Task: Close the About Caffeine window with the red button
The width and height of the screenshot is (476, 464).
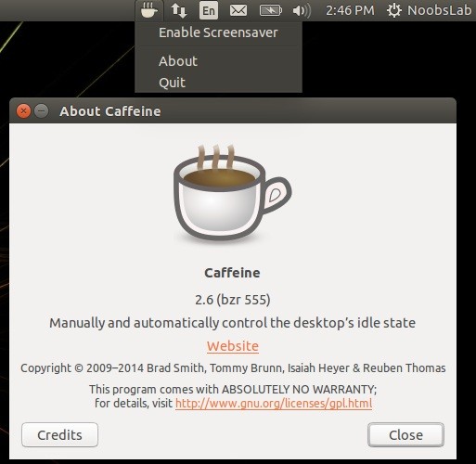Action: (23, 111)
